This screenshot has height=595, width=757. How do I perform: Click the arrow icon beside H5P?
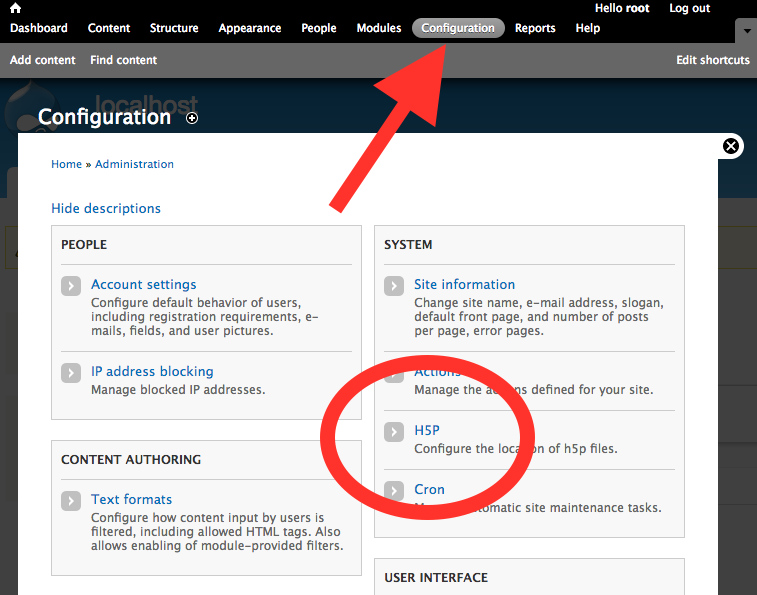(x=395, y=432)
